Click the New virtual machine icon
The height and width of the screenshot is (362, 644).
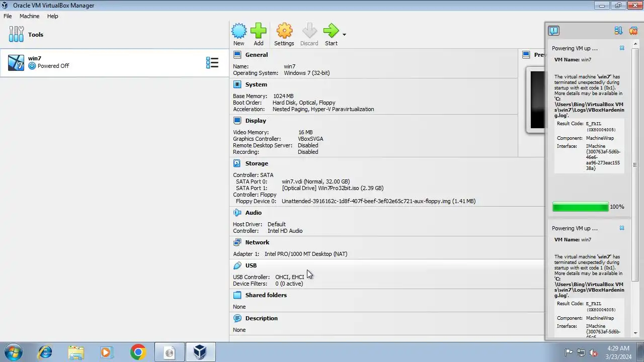tap(239, 31)
